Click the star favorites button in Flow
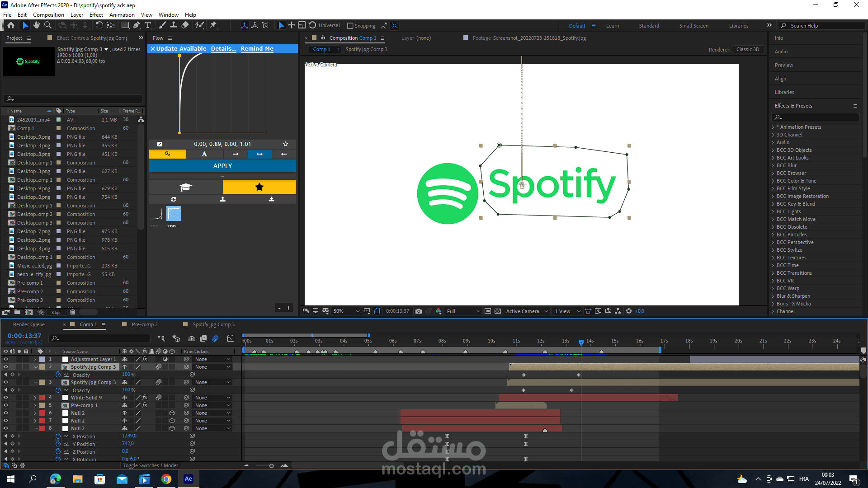 click(x=259, y=187)
